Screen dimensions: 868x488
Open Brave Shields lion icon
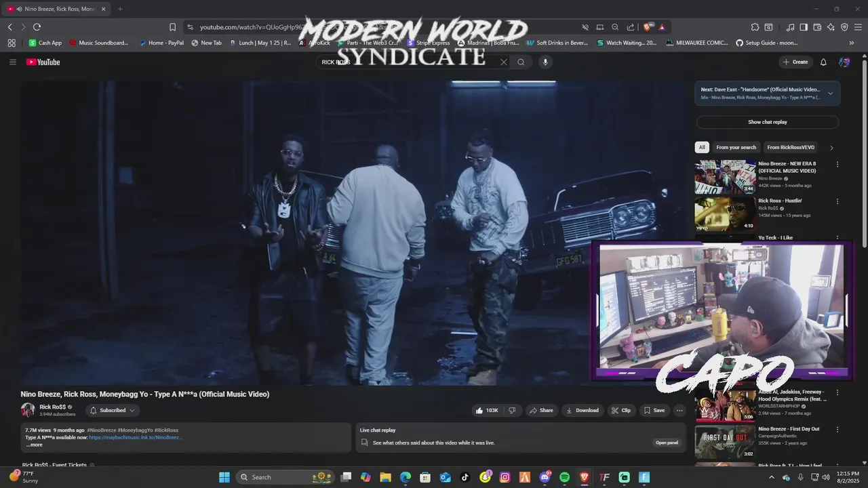(x=648, y=27)
